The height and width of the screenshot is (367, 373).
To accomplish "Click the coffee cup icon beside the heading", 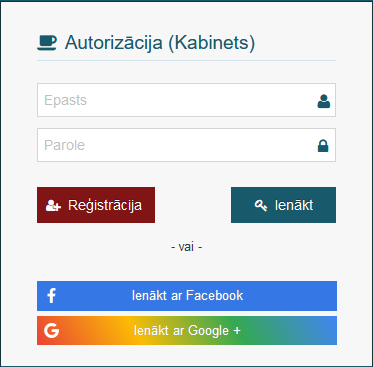I will click(47, 43).
